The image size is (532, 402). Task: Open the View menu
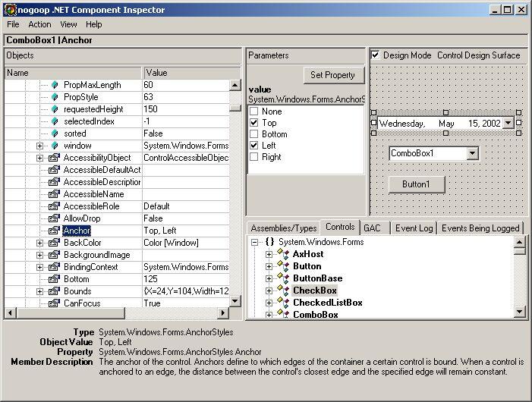pos(68,24)
